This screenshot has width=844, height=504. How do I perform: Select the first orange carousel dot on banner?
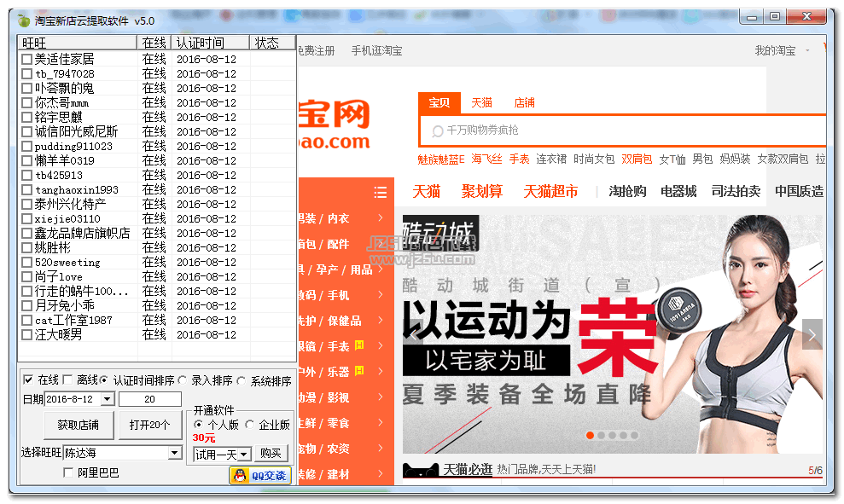point(590,435)
